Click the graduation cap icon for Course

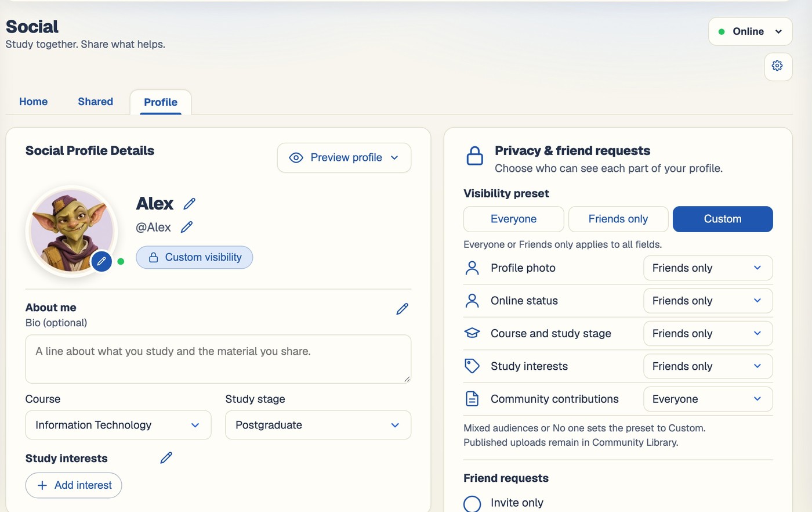point(472,333)
